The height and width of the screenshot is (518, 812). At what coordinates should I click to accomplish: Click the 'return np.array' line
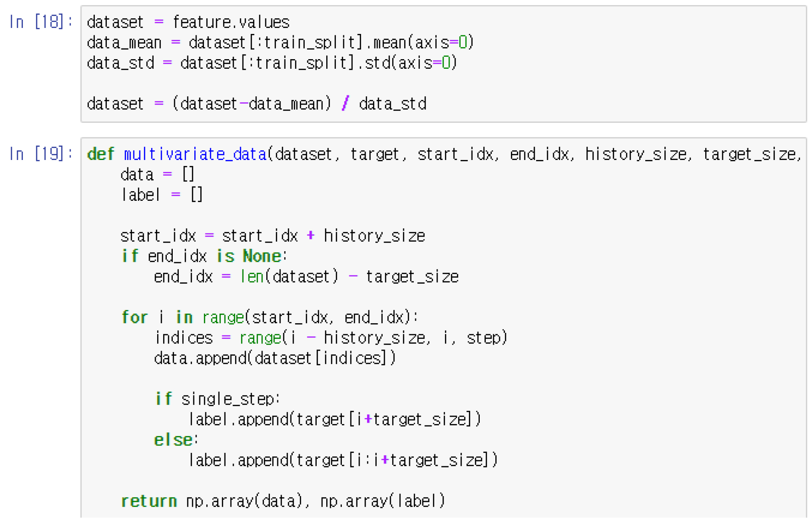coord(283,501)
